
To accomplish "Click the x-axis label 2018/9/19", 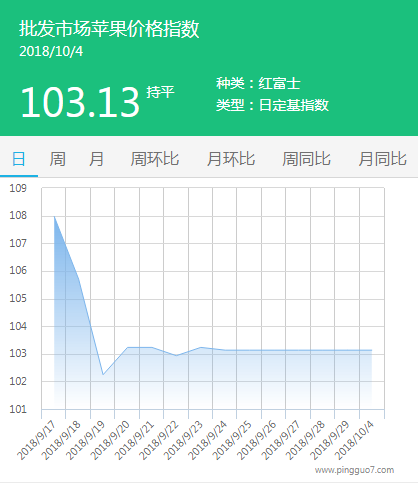I will pyautogui.click(x=85, y=441).
